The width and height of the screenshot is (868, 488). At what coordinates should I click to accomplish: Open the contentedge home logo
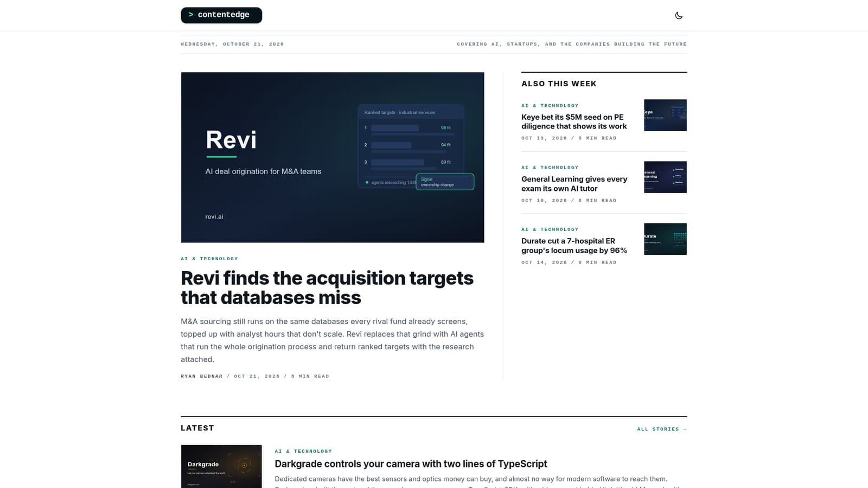click(x=221, y=15)
